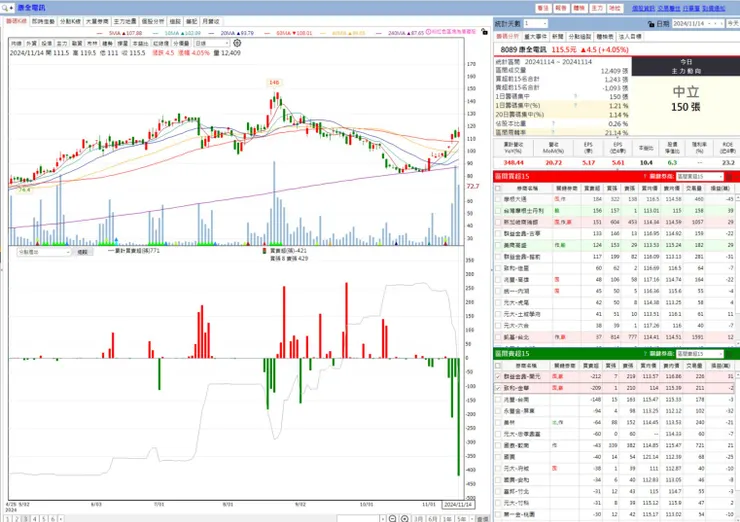
Task: Open the dropdown at the lower chart's top-left
Action: click(44, 252)
